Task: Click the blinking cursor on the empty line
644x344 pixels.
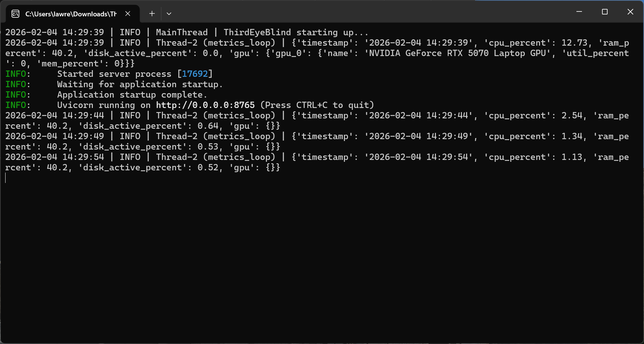Action: click(6, 178)
